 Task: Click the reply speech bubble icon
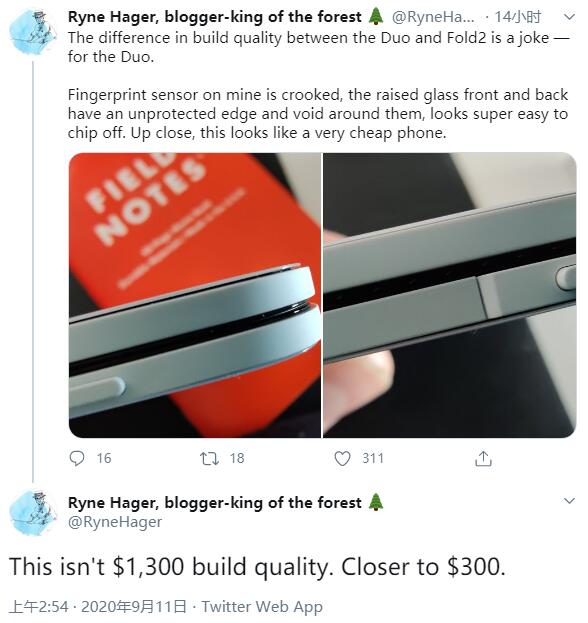click(x=77, y=458)
